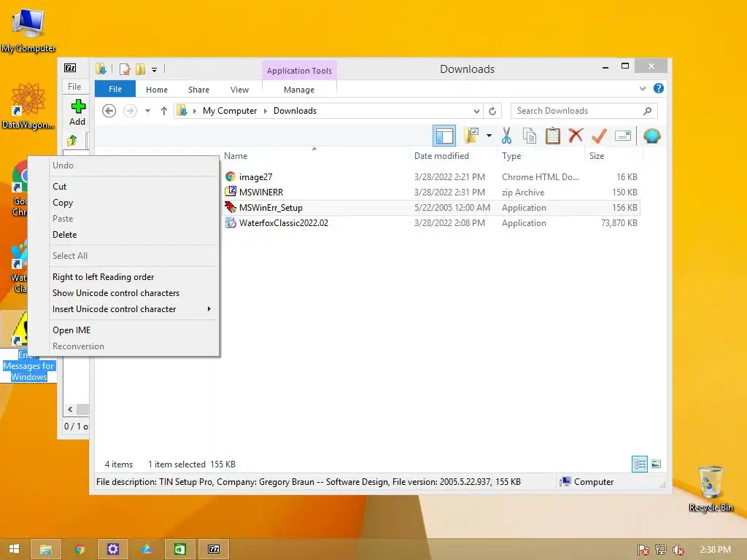This screenshot has height=560, width=747.
Task: Go back with the Back arrow button
Action: click(x=109, y=111)
